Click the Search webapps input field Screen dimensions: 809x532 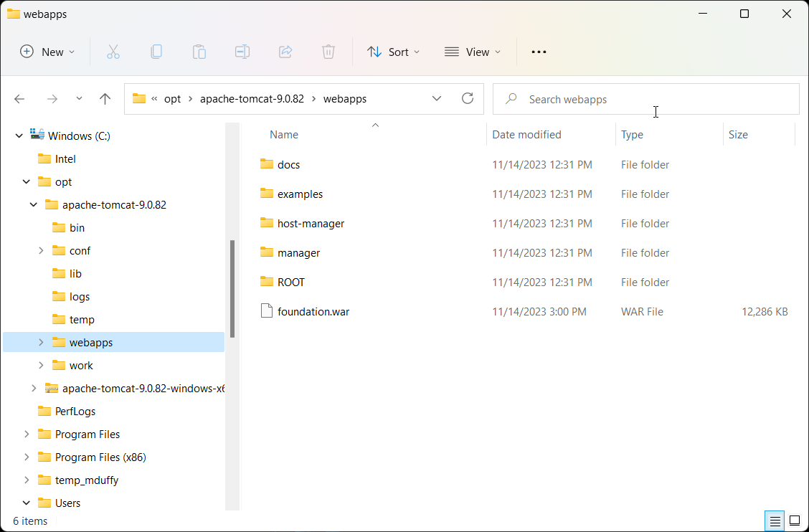pyautogui.click(x=646, y=99)
